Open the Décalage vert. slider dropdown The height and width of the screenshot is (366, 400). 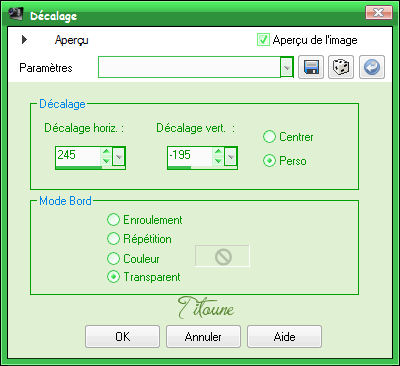[231, 156]
